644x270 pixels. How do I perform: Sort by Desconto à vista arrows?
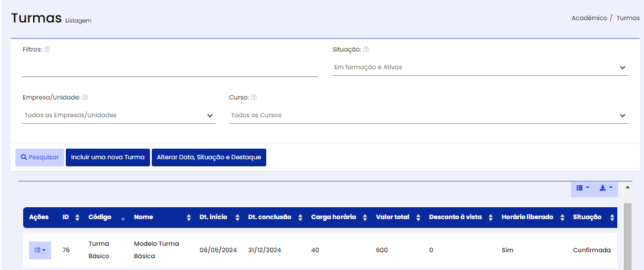[491, 218]
